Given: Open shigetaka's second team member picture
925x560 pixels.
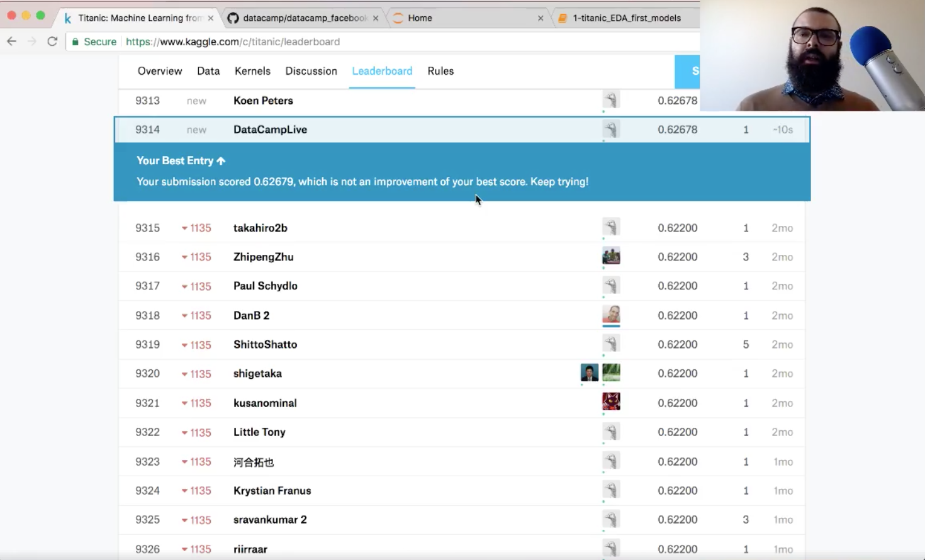Looking at the screenshot, I should (x=611, y=372).
